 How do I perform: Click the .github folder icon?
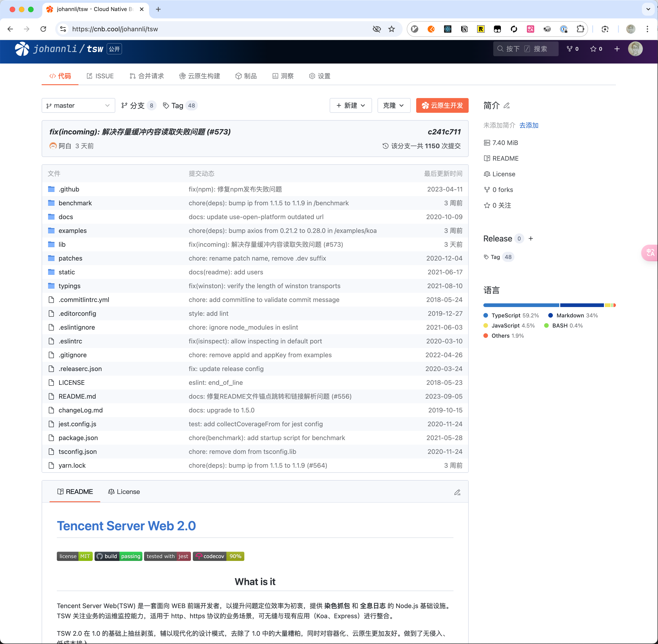[51, 189]
